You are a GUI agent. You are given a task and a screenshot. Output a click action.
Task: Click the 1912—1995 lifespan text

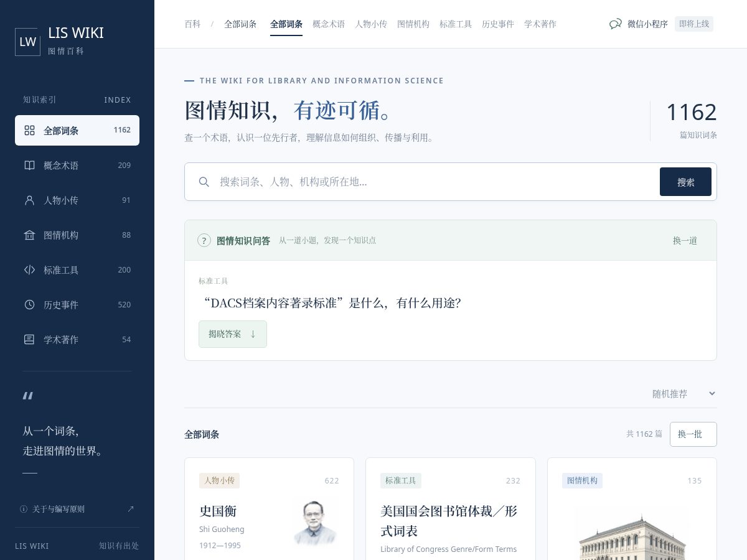coord(220,545)
